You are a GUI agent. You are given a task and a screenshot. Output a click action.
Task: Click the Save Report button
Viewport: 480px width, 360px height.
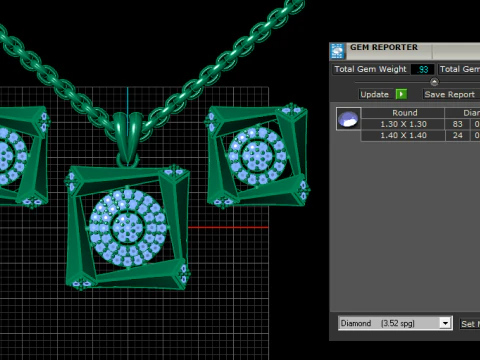pyautogui.click(x=450, y=94)
